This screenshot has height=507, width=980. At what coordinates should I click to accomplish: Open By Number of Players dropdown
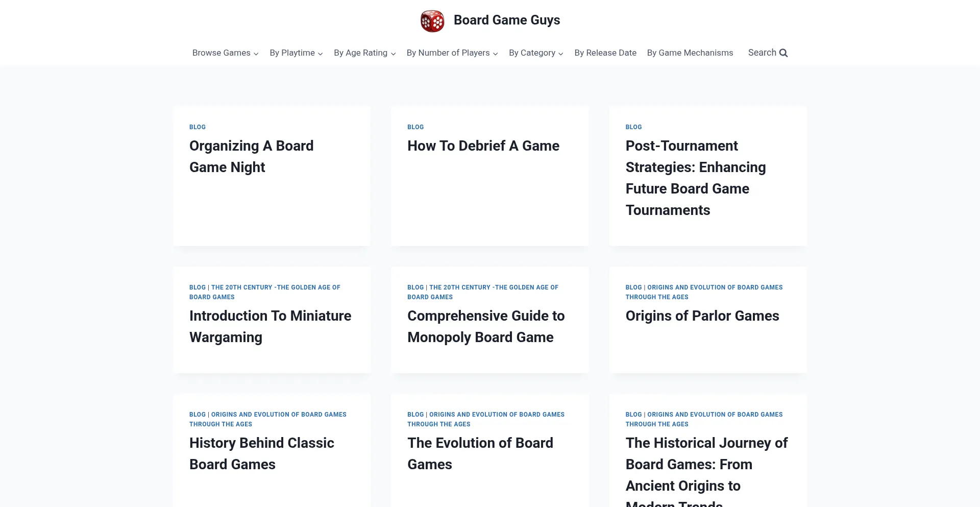pos(452,53)
